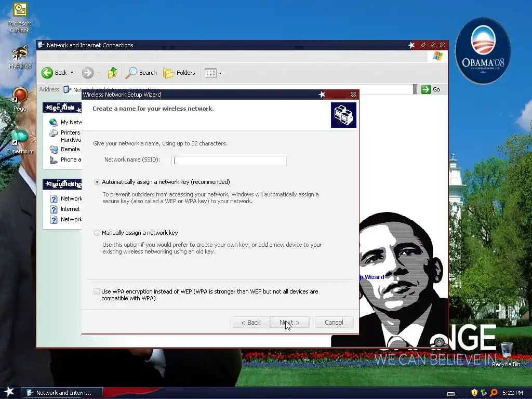Click the green Back arrow in Explorer toolbar
This screenshot has height=399, width=532.
point(47,73)
